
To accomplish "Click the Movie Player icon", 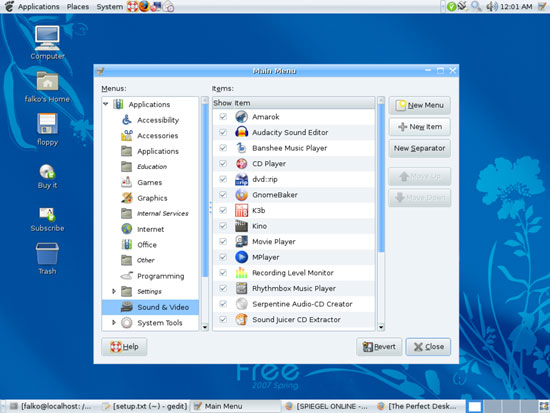I will coord(241,241).
